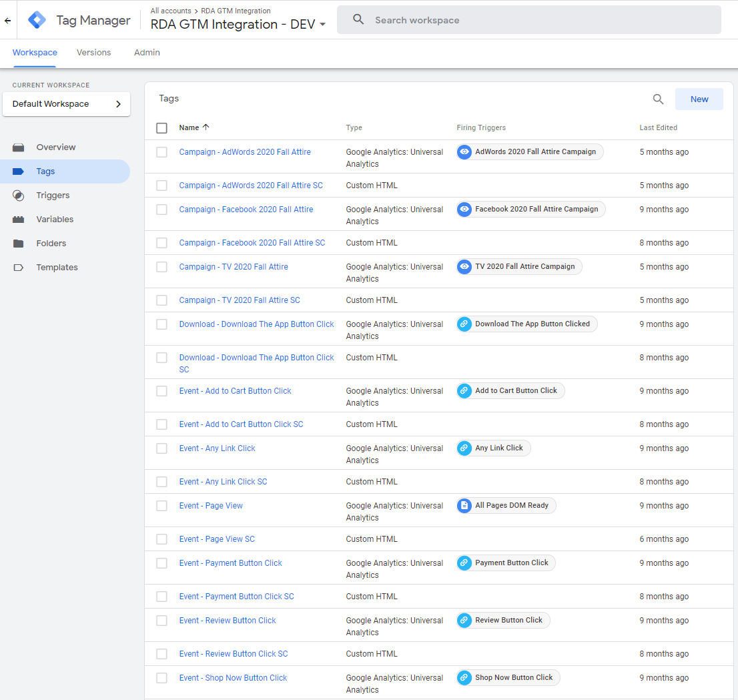Click the Payment Button Click trigger chip
The image size is (738, 700).
tap(506, 563)
